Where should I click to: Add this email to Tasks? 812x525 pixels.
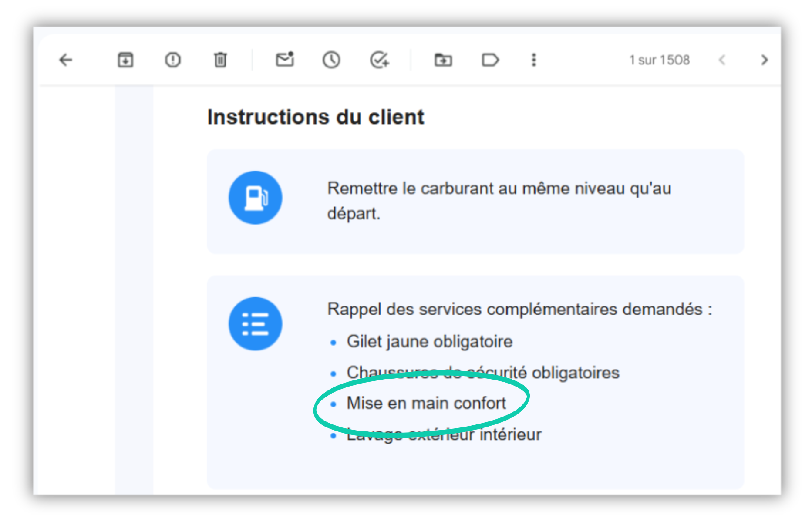[x=379, y=60]
